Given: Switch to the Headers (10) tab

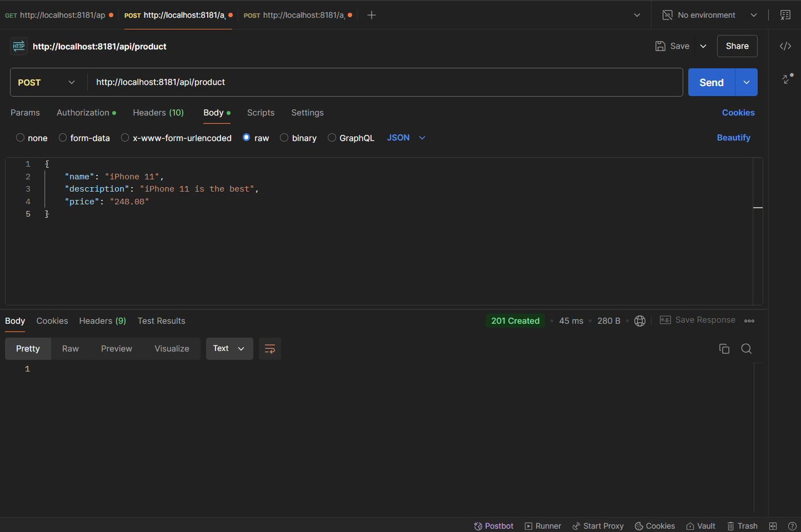Looking at the screenshot, I should (x=158, y=113).
